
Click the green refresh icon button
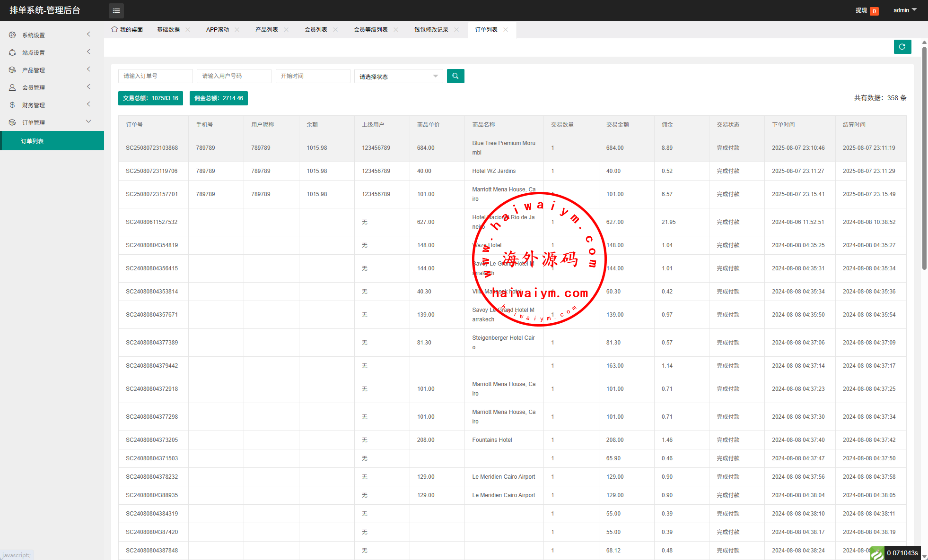(x=902, y=47)
